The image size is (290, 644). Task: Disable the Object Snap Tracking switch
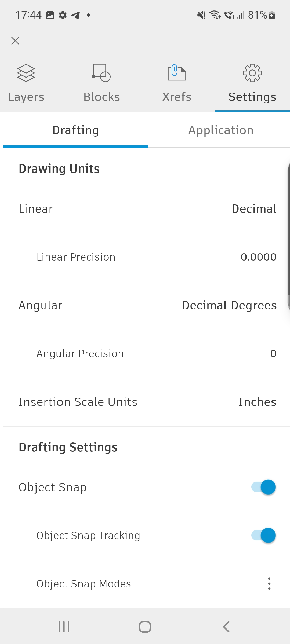(x=264, y=535)
